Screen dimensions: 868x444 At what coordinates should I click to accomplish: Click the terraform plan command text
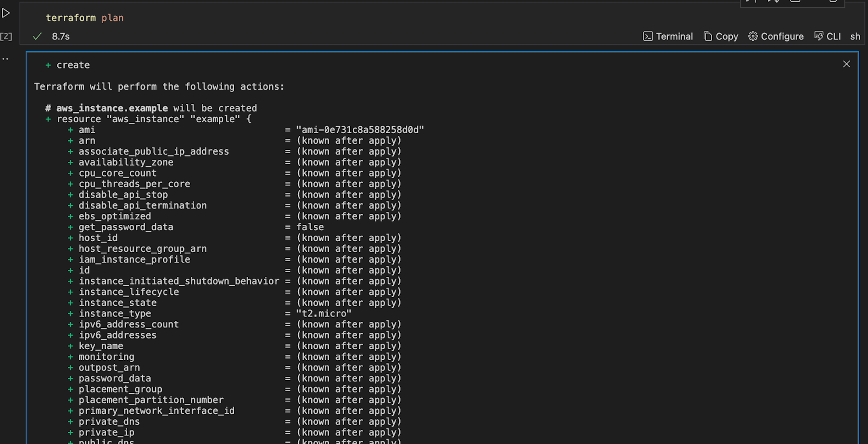85,18
